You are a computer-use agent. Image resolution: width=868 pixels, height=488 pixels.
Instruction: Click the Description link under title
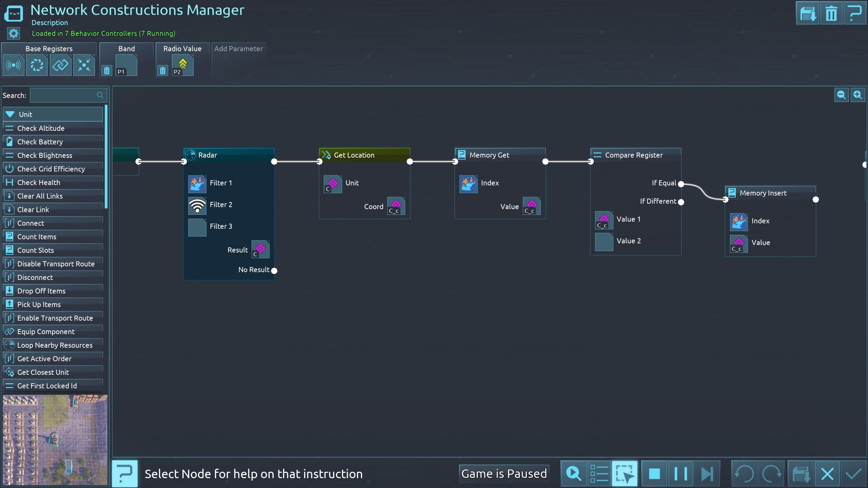50,23
